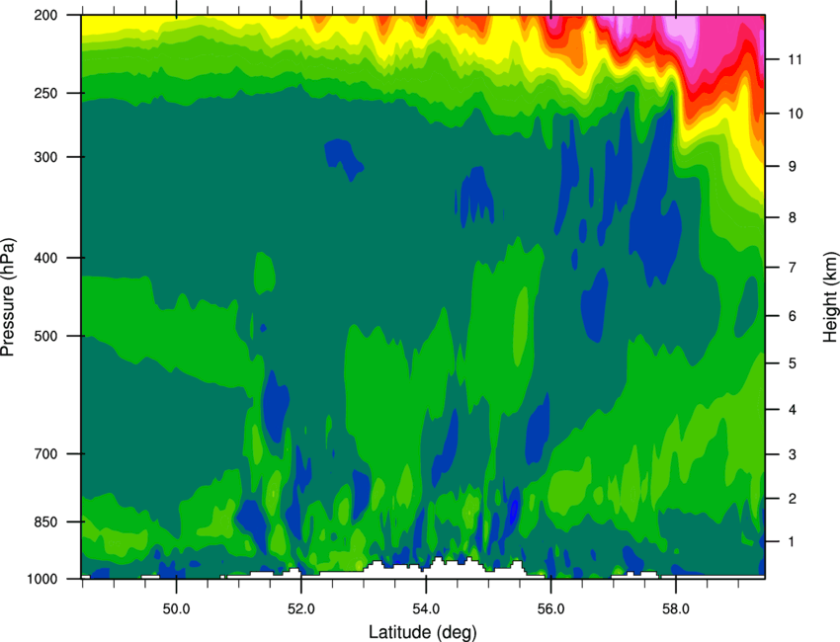Image resolution: width=840 pixels, height=642 pixels.
Task: Click the 1 km height label
Action: 793,542
